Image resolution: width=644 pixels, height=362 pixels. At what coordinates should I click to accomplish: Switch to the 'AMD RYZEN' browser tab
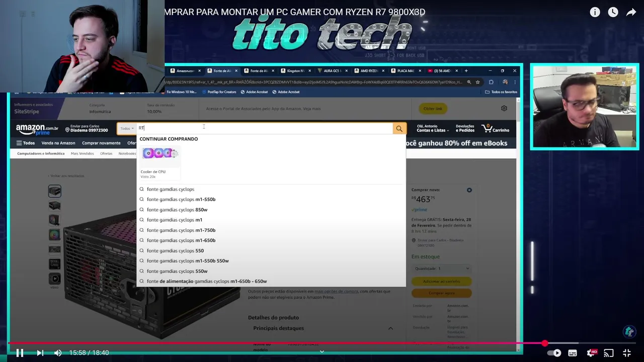[x=369, y=71]
